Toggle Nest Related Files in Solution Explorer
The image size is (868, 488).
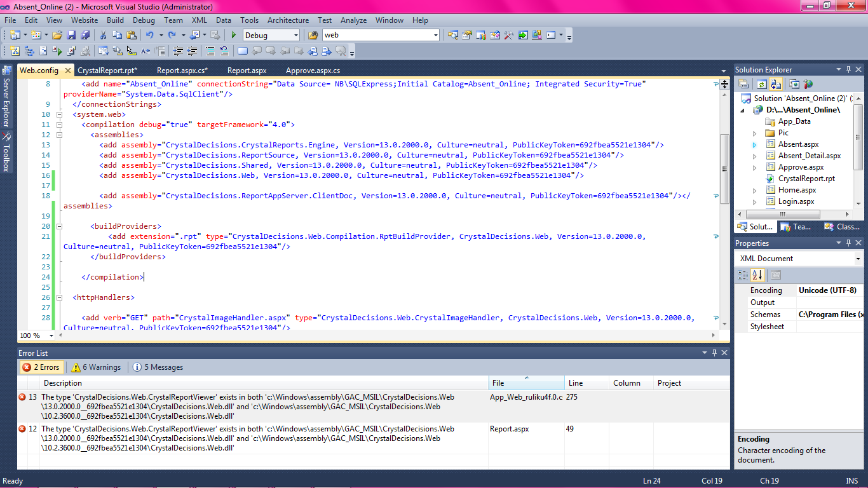pos(776,84)
